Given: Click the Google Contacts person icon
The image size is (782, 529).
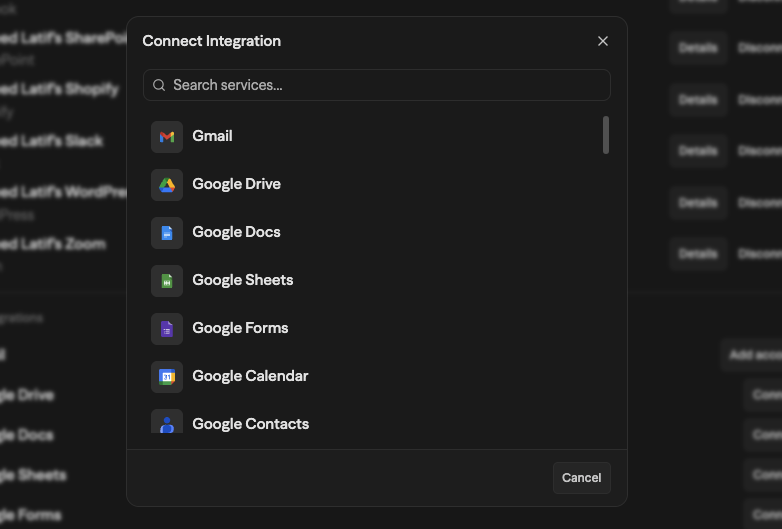Looking at the screenshot, I should tap(167, 422).
